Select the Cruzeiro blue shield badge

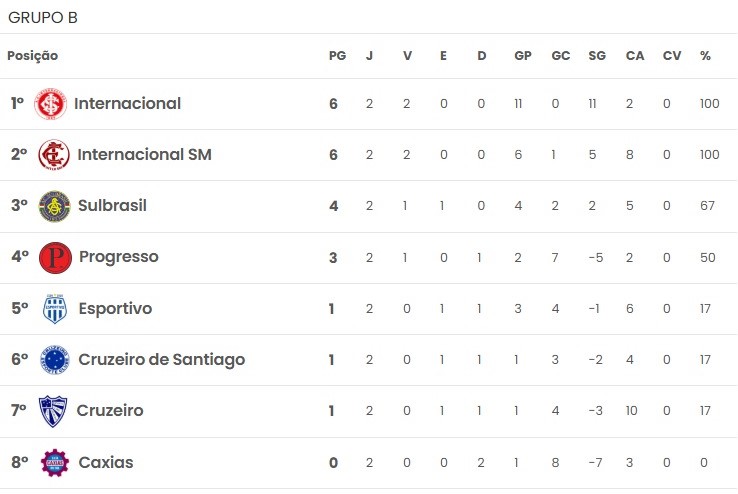coord(53,411)
